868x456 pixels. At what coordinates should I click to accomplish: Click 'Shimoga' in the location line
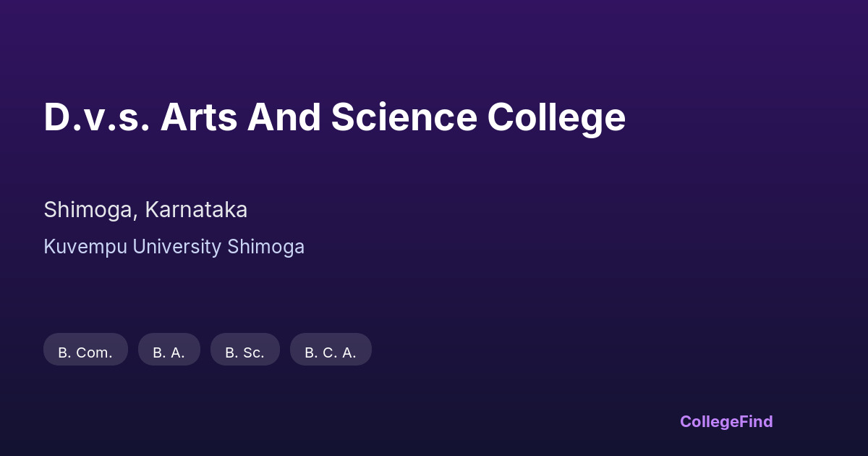pos(88,210)
